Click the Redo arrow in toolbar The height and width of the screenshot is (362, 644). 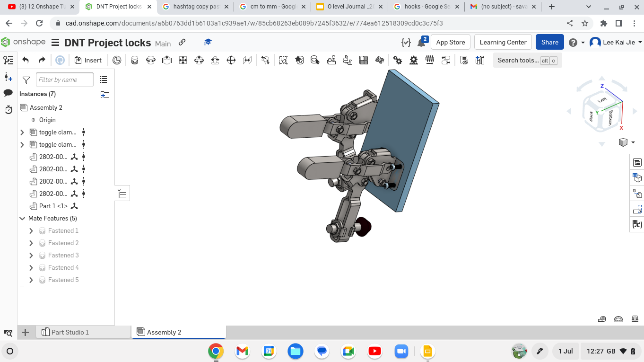42,60
